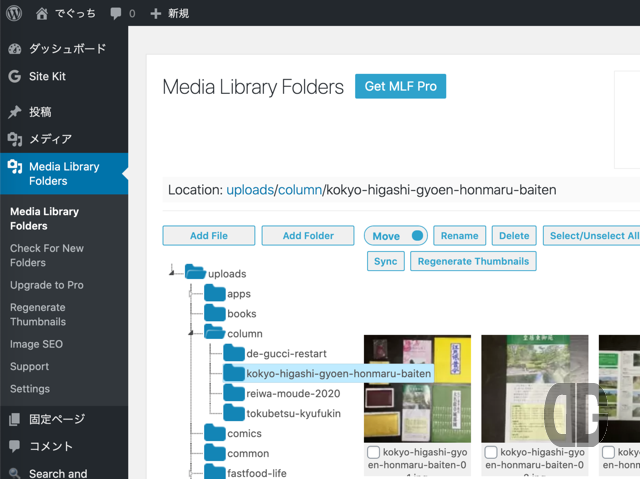Open Upgrade to Pro submenu
Viewport: 640px width, 479px height.
(47, 285)
